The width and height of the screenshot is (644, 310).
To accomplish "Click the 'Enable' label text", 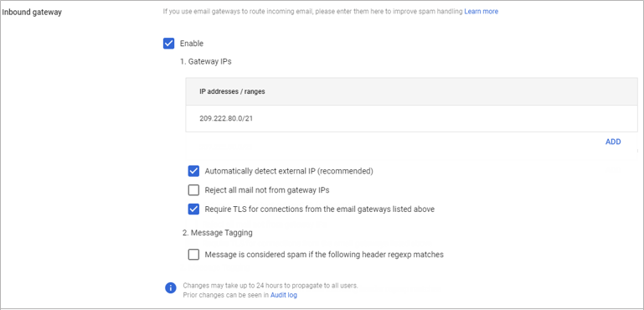I will click(192, 44).
